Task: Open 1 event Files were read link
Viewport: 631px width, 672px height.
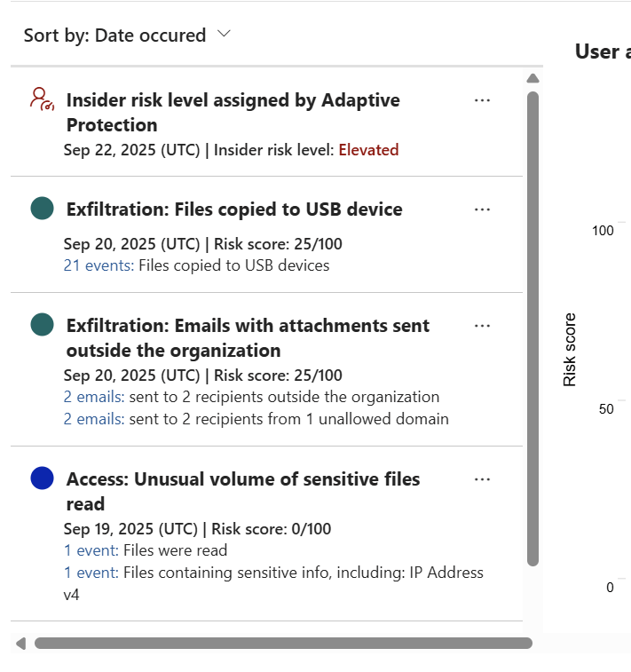Action: point(91,550)
